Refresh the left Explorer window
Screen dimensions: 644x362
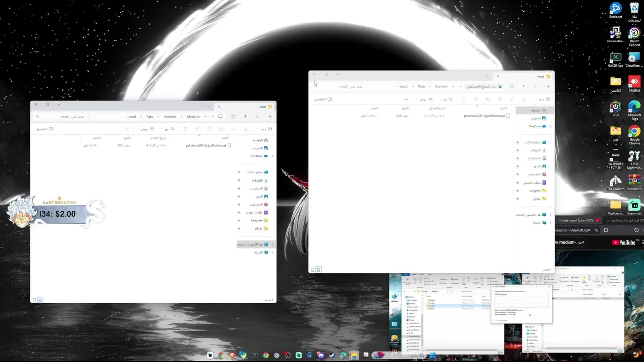233,117
